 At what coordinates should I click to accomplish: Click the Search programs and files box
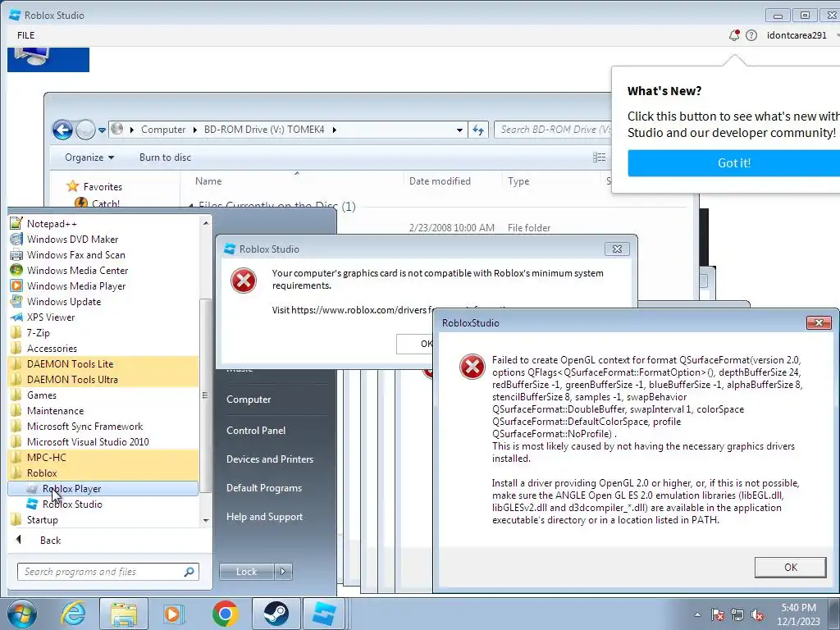click(108, 572)
